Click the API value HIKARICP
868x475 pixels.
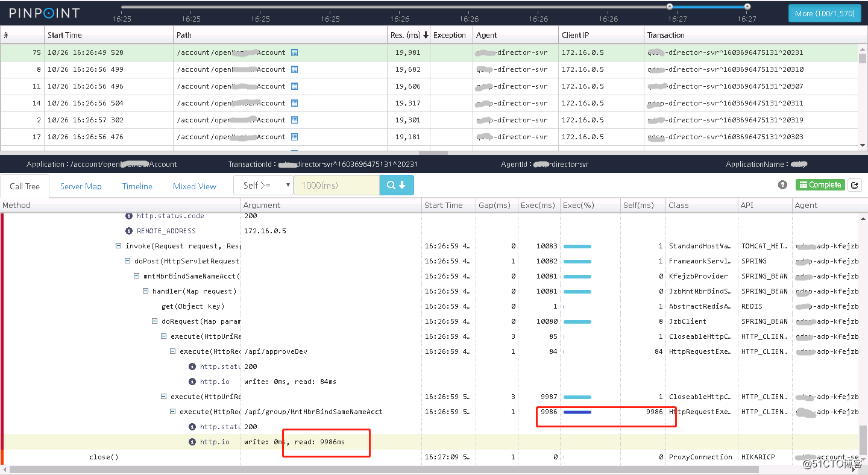click(x=759, y=457)
